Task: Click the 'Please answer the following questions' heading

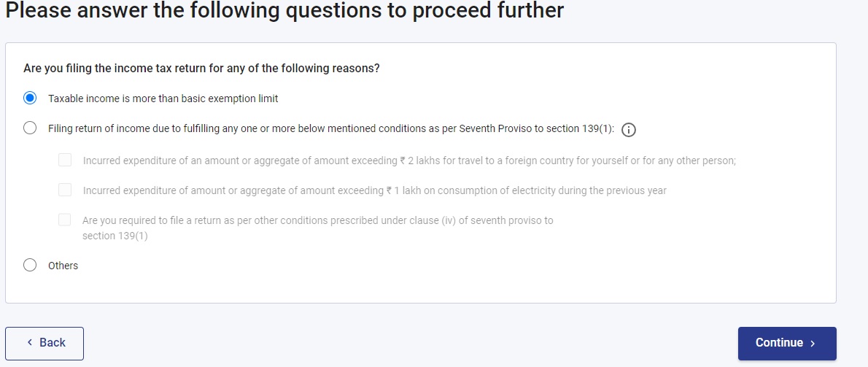Action: pyautogui.click(x=284, y=11)
